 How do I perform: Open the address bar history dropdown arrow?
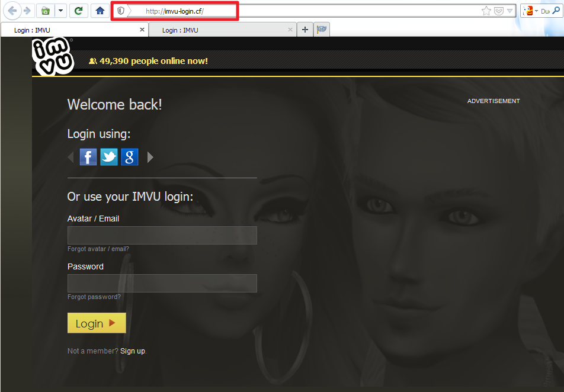click(509, 11)
